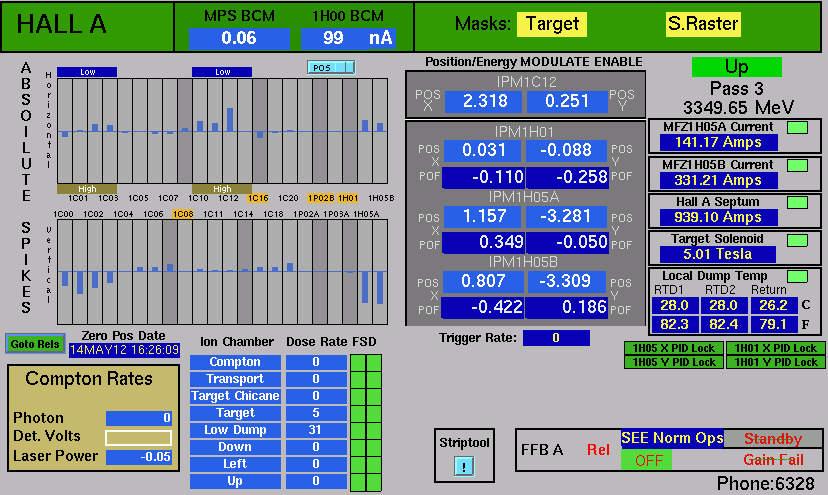Click the Laser Power value -0.05
The height and width of the screenshot is (495, 828).
[139, 457]
